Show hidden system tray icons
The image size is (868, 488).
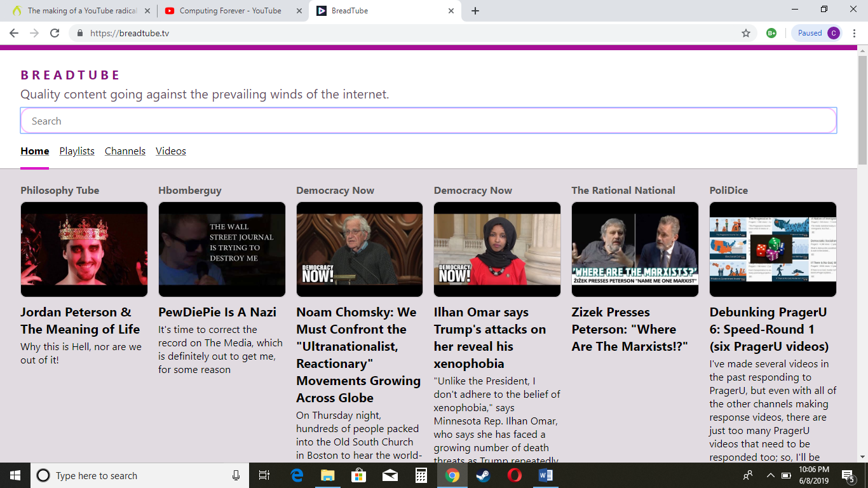click(770, 475)
